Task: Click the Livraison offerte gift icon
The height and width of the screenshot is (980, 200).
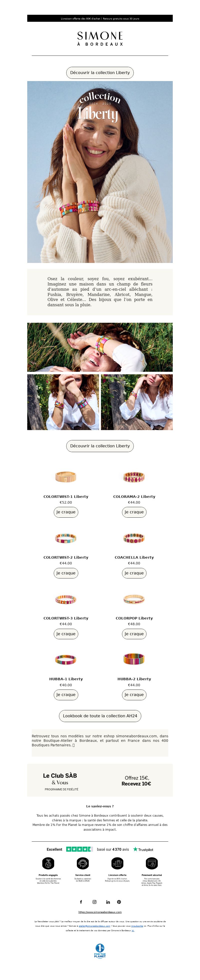Action: pyautogui.click(x=117, y=863)
